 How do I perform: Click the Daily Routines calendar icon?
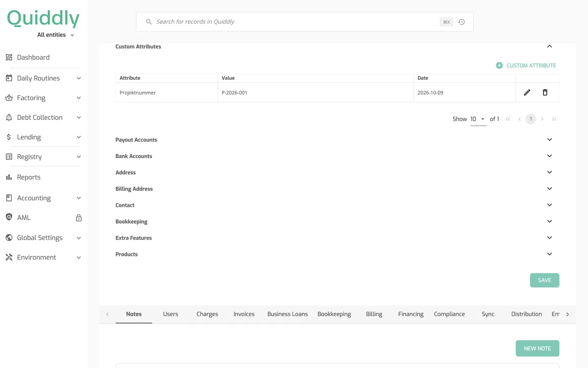point(9,78)
